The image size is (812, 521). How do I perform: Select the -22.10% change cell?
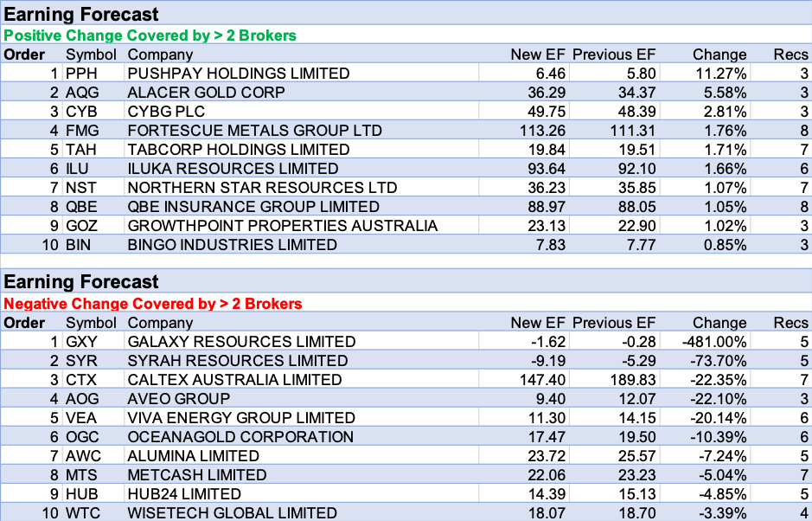719,399
